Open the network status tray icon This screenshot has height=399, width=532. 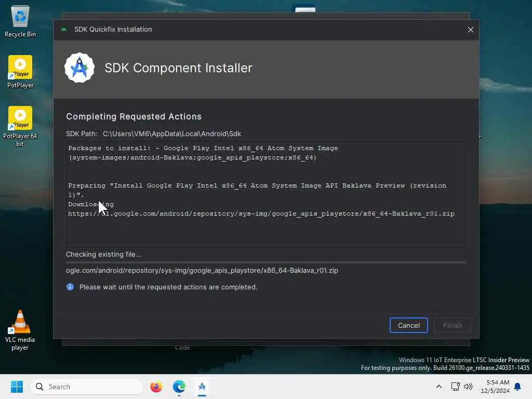coord(455,387)
